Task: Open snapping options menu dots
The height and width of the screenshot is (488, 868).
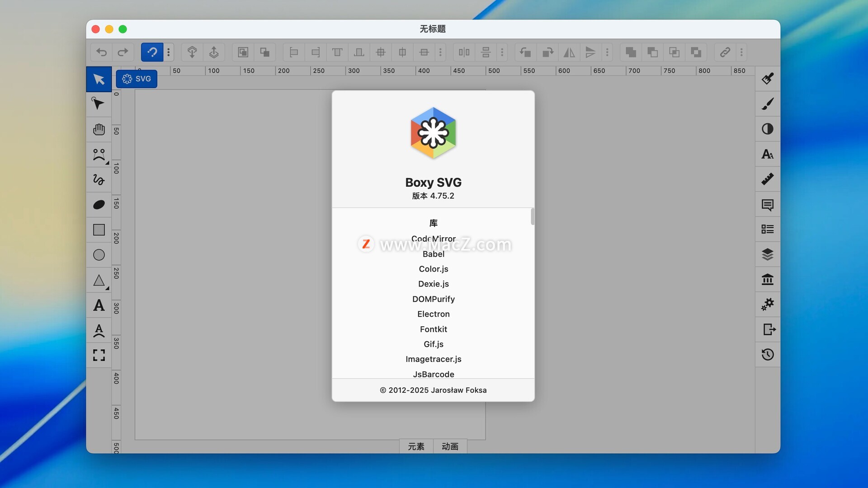Action: (169, 52)
